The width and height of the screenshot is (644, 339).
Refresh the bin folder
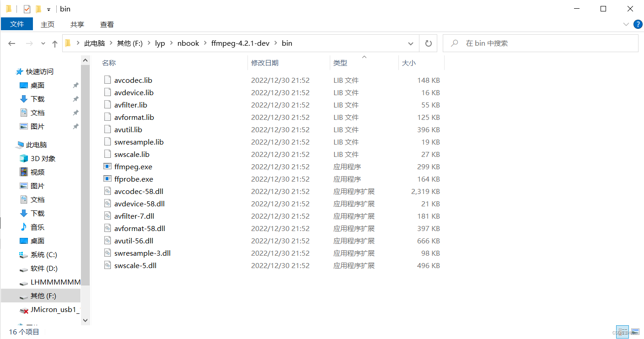click(428, 43)
